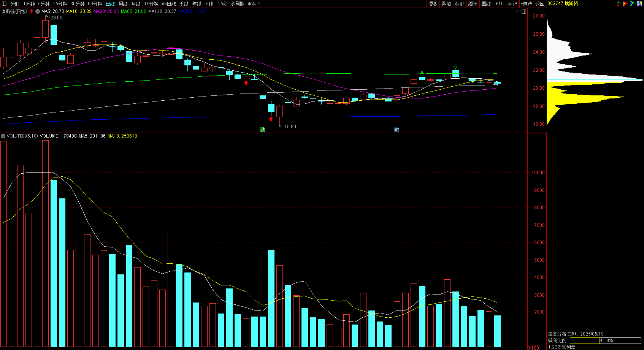Click the diamond icon at chart top-right

(x=517, y=12)
